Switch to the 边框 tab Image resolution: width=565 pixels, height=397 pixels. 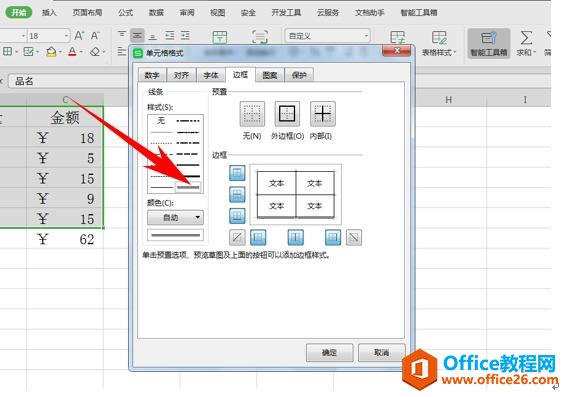pos(240,75)
